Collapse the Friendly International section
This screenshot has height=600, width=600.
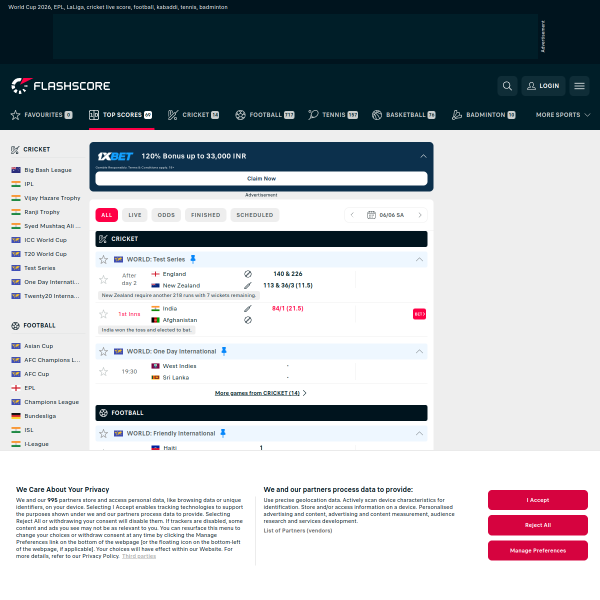tap(419, 433)
